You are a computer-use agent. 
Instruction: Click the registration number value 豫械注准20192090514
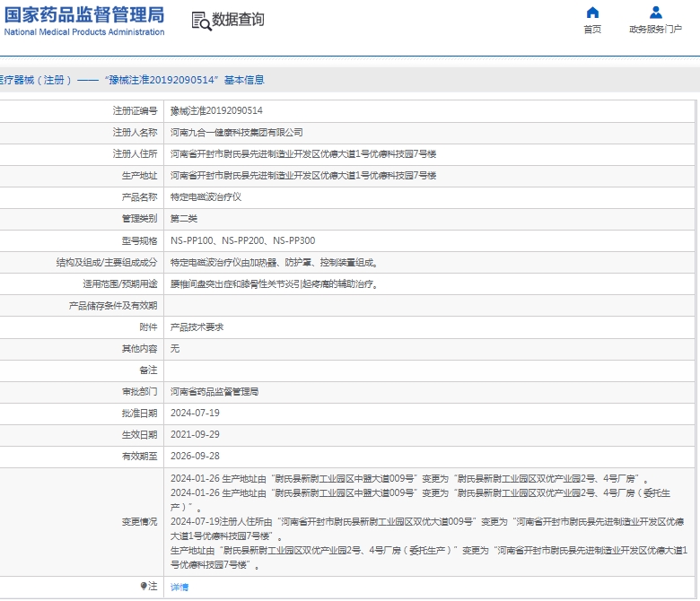(216, 110)
